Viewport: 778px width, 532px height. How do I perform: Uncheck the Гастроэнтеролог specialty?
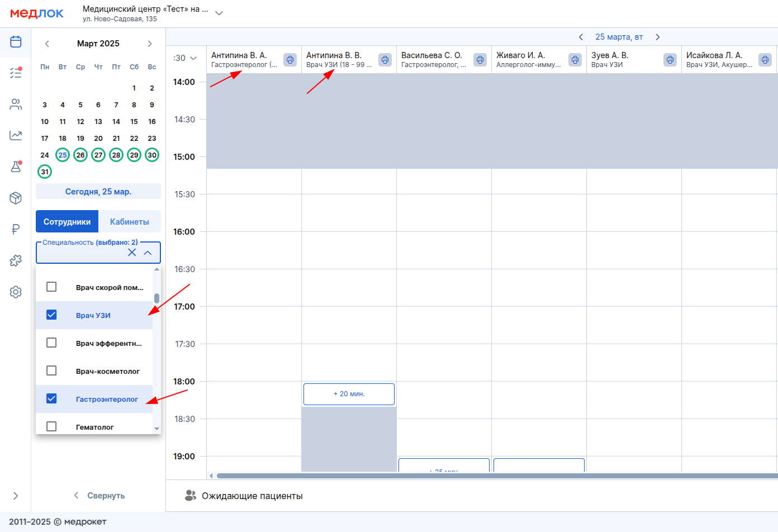click(51, 398)
